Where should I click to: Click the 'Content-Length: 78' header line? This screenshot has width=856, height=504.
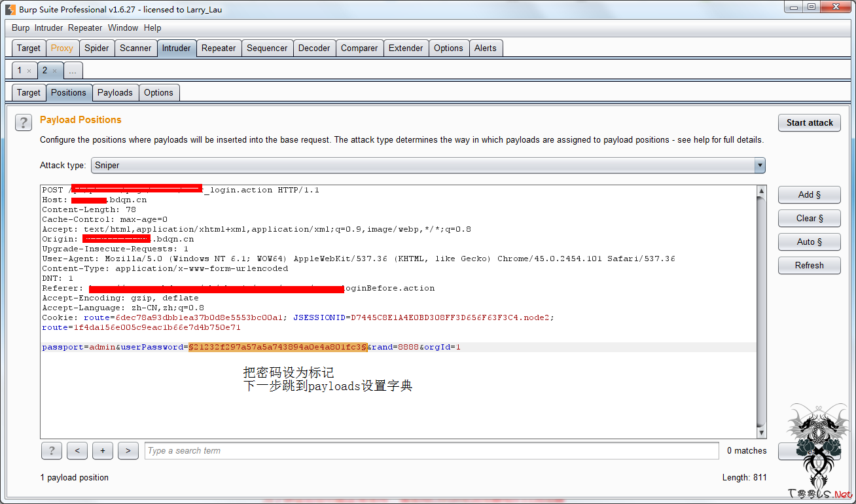[89, 209]
